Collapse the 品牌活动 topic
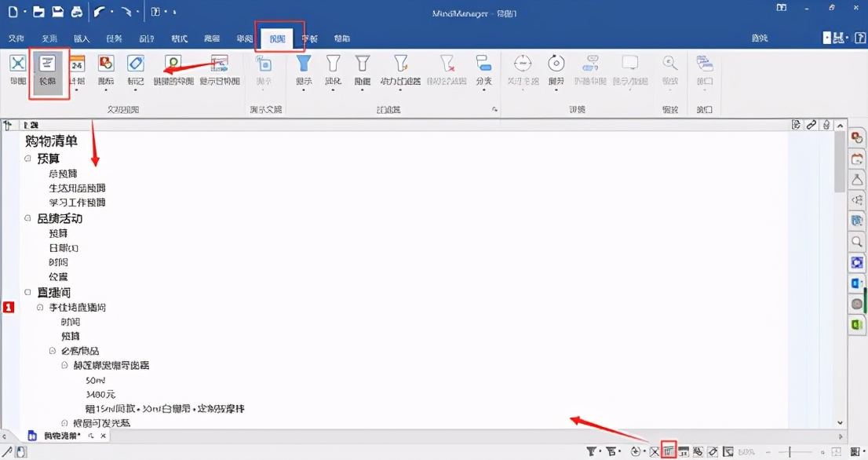 27,218
